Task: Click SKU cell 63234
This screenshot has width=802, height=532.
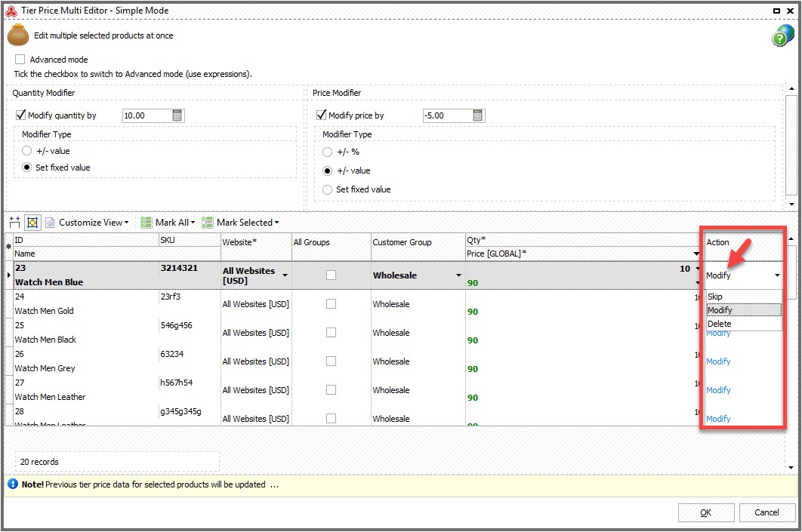Action: tap(172, 354)
